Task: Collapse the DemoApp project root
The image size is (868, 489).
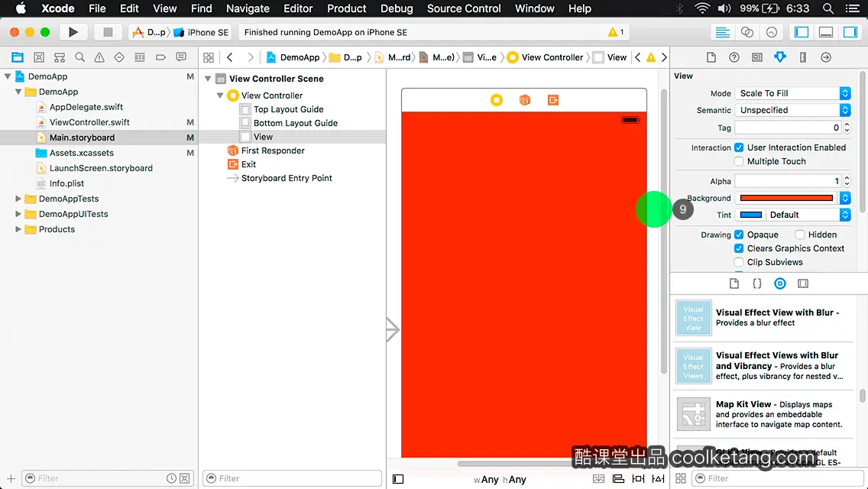Action: tap(8, 76)
